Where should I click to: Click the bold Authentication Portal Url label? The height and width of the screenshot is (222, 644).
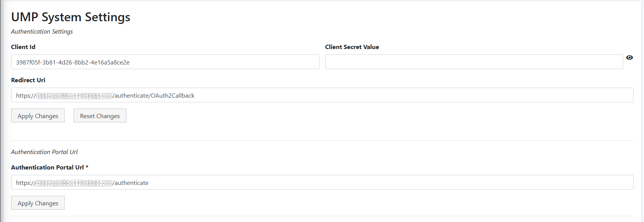[x=47, y=168]
